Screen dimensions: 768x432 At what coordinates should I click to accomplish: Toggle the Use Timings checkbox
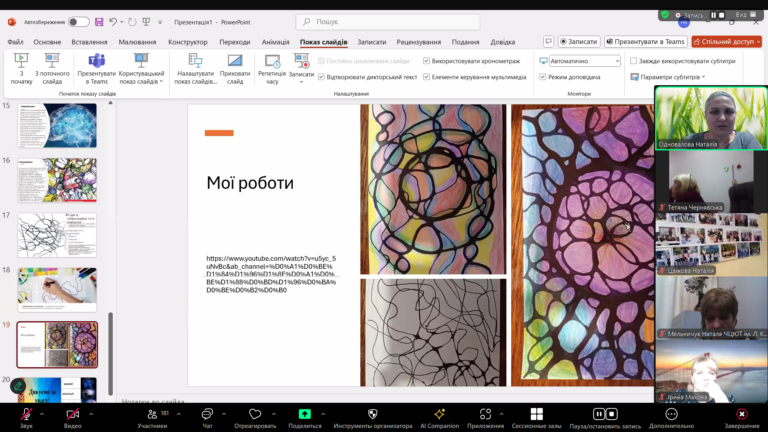427,61
